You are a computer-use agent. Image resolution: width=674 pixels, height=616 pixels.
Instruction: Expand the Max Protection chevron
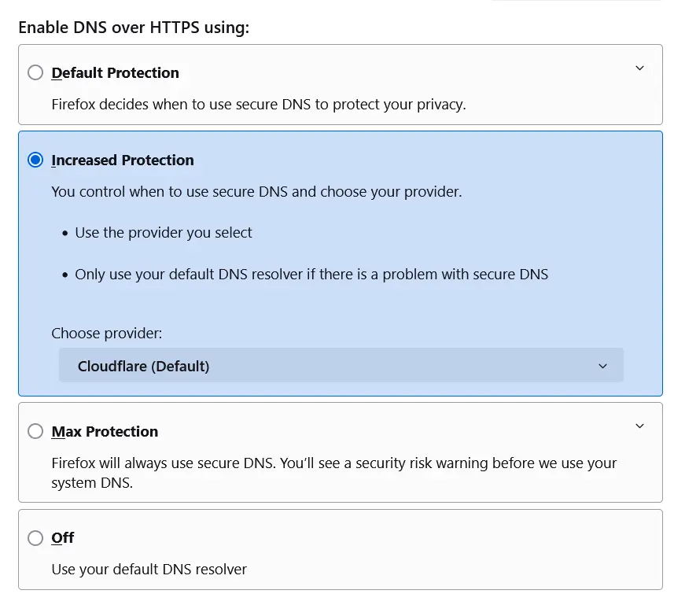[639, 426]
